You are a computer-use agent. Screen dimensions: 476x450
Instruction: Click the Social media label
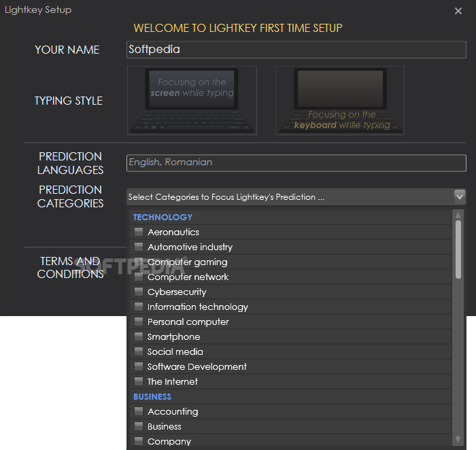[x=175, y=351]
